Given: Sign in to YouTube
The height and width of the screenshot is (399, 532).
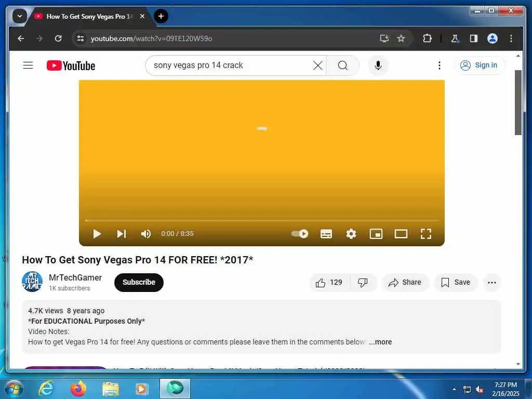Looking at the screenshot, I should [479, 65].
